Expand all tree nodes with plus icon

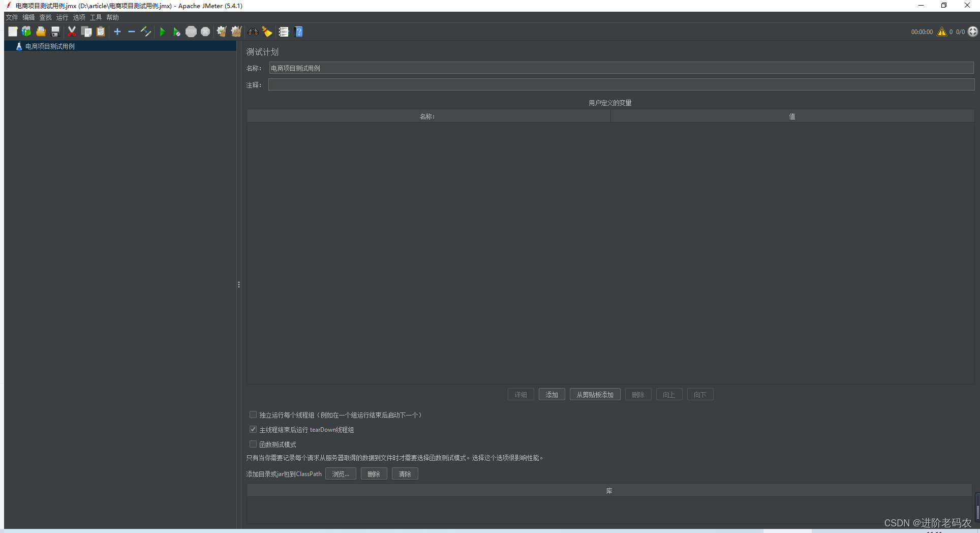(117, 31)
